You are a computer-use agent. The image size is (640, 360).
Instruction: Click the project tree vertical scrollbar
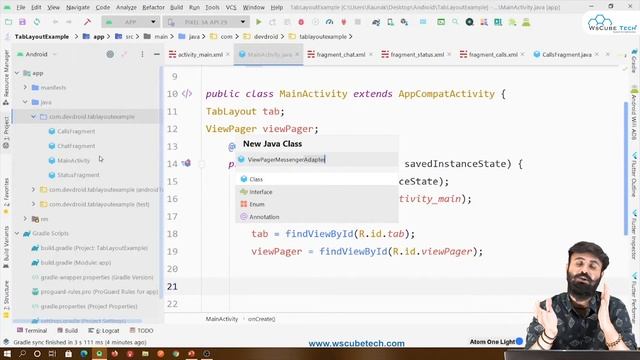(x=162, y=181)
